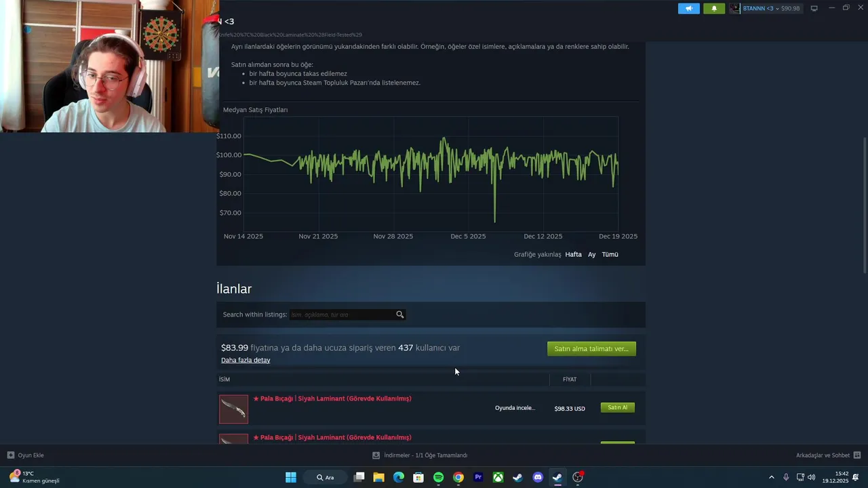Screen dimensions: 868x488
Task: Open Xbox app from taskbar
Action: tap(498, 477)
